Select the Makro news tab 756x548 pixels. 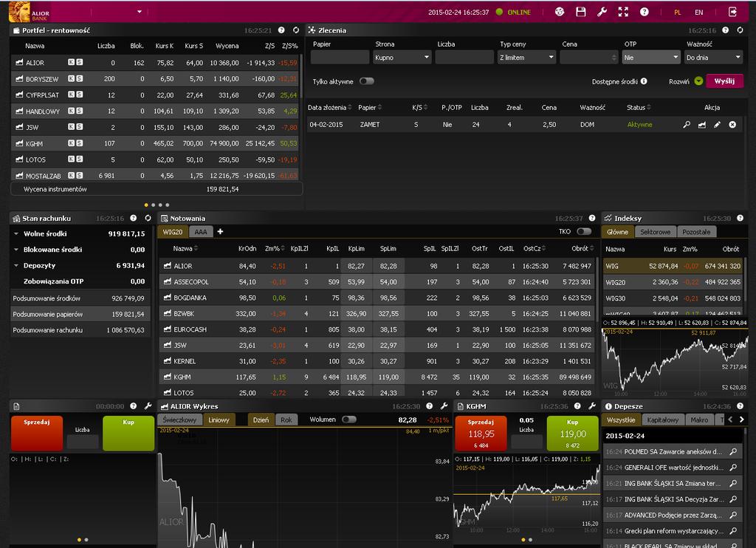pos(699,419)
